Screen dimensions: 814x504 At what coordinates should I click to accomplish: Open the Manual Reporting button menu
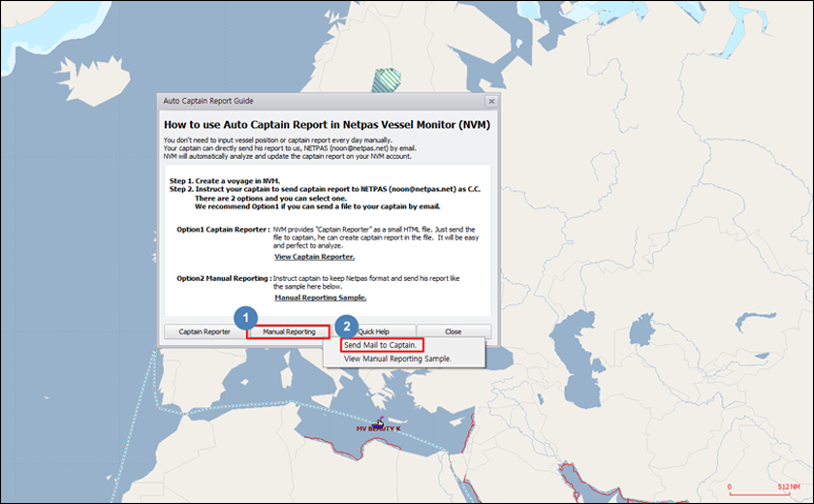(289, 331)
